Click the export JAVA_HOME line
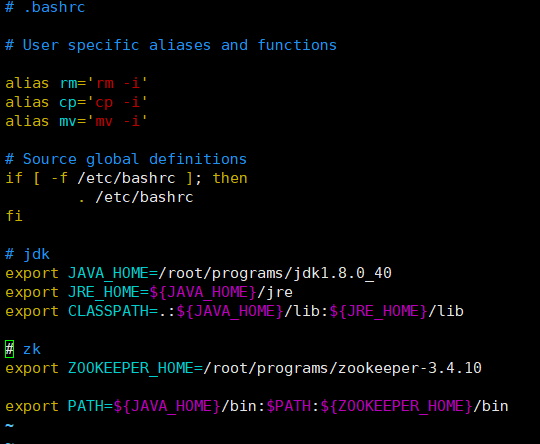This screenshot has height=444, width=540. 198,273
